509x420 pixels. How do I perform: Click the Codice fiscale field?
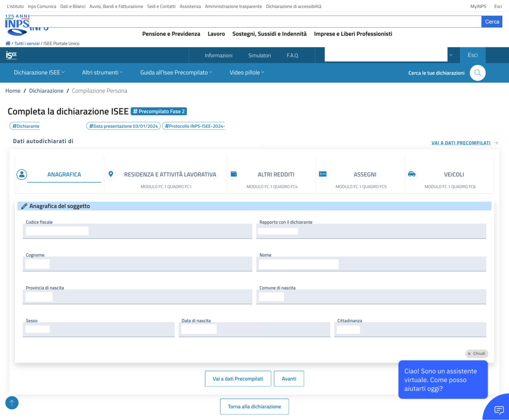138,231
